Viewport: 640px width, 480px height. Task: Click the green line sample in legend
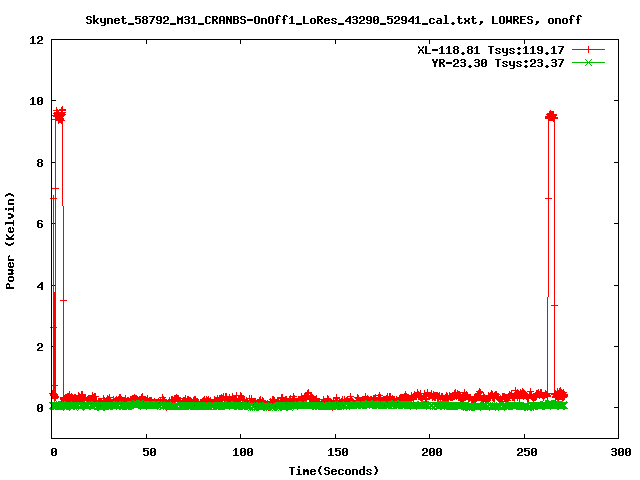pyautogui.click(x=588, y=62)
